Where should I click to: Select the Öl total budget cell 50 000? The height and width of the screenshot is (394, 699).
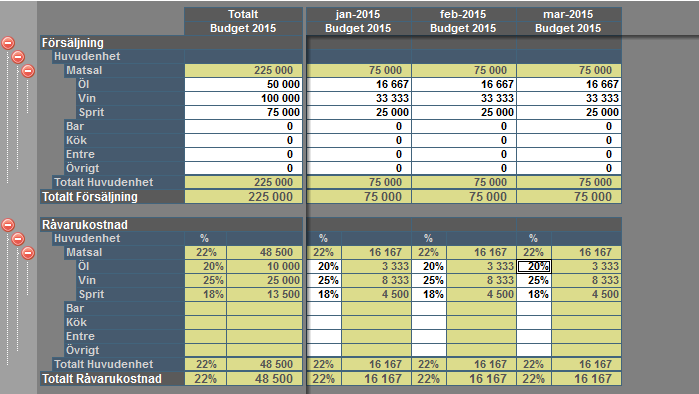[x=243, y=84]
